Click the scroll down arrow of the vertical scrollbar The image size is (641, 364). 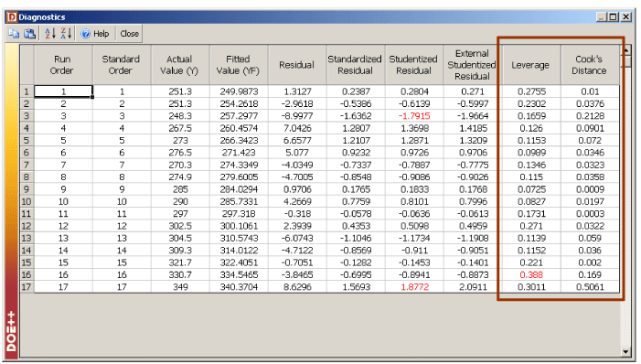tap(625, 352)
